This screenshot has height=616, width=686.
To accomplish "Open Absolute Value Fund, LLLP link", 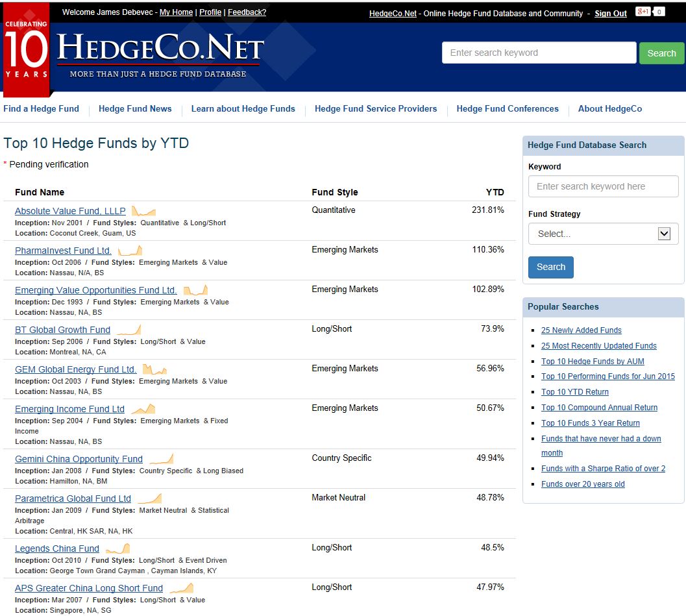I will (70, 211).
